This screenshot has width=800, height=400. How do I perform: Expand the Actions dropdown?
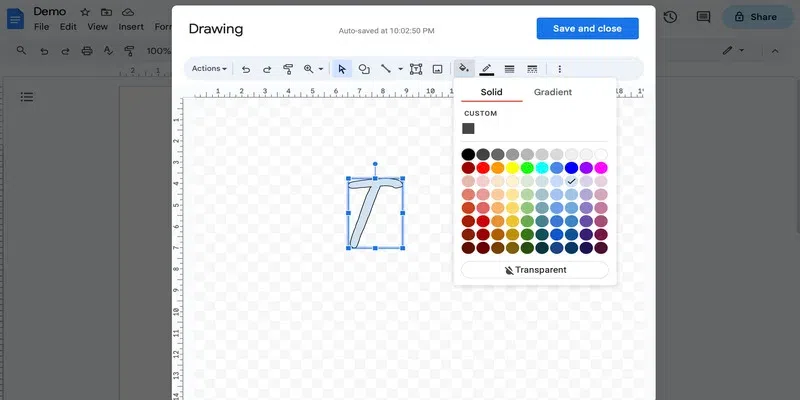pyautogui.click(x=209, y=69)
